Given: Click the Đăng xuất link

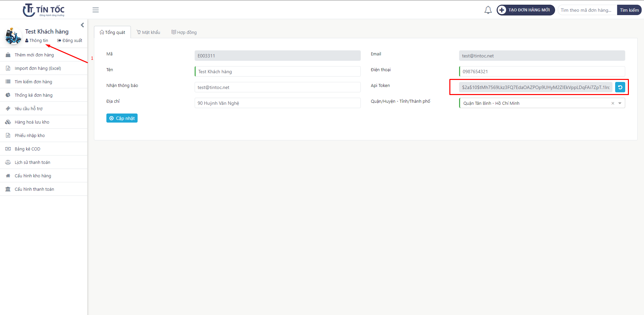Looking at the screenshot, I should click(x=70, y=40).
